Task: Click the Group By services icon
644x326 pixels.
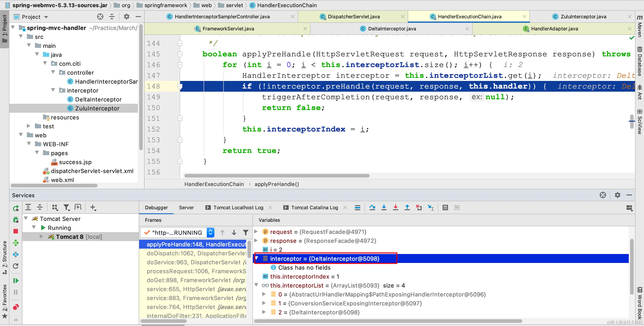Action: (55, 207)
